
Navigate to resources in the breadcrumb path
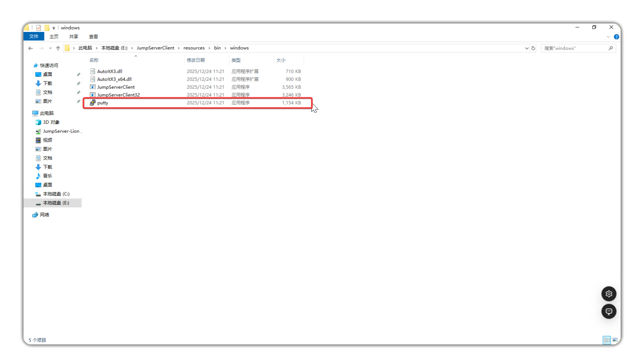point(194,48)
